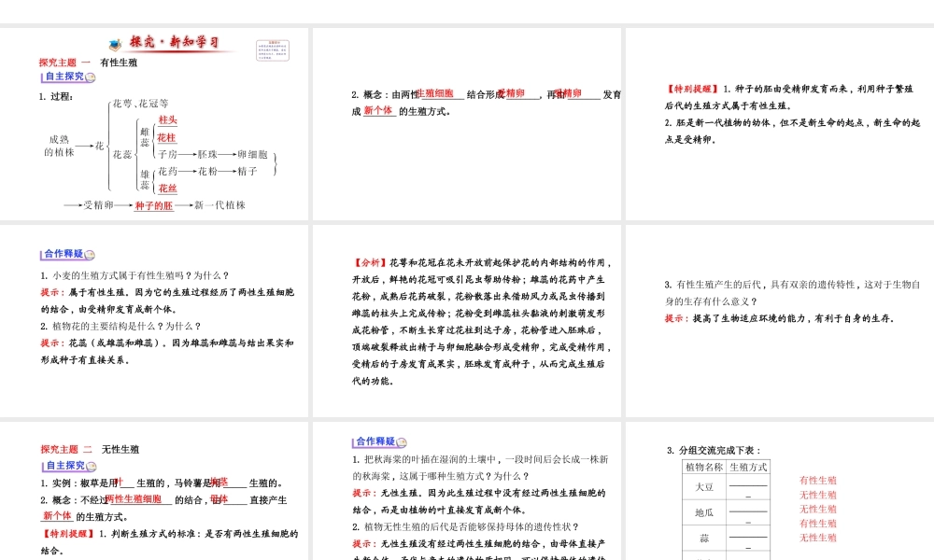Open the slide with 植物名称 table
934x560 pixels.
780,491
